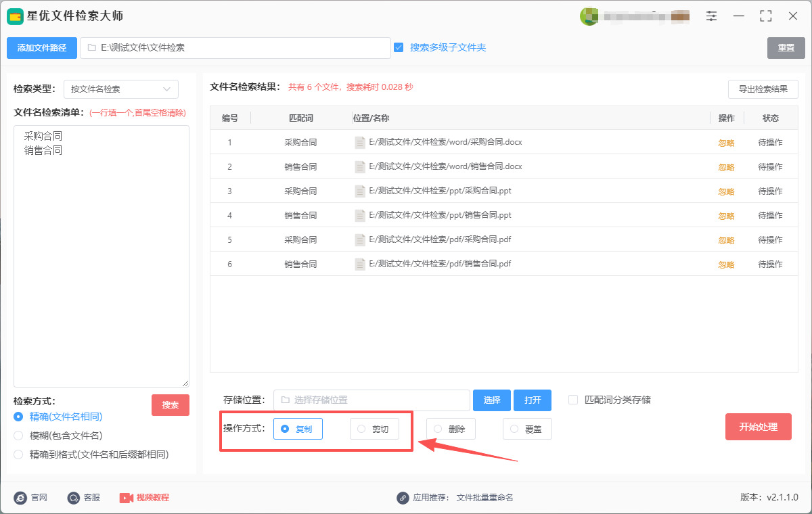Click 添加文件路径 button
812x514 pixels.
pos(42,48)
